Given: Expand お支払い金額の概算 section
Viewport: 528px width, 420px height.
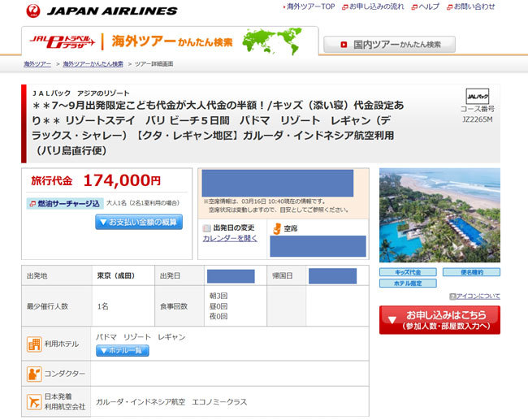Looking at the screenshot, I should point(139,223).
